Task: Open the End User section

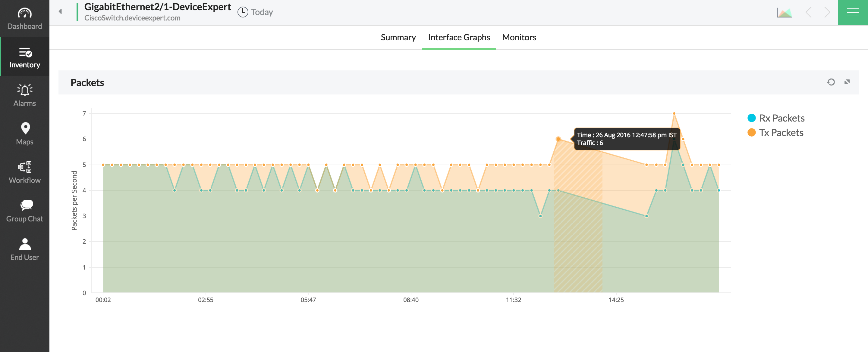Action: pos(25,249)
